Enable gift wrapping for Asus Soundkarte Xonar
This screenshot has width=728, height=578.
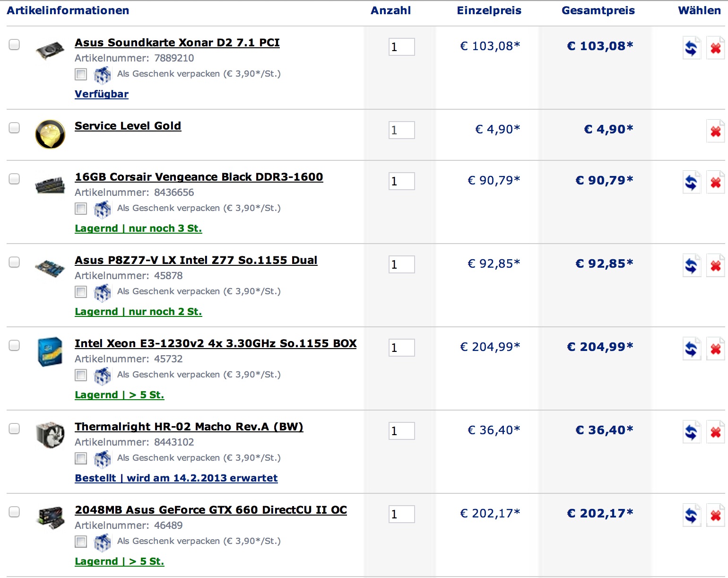coord(81,74)
